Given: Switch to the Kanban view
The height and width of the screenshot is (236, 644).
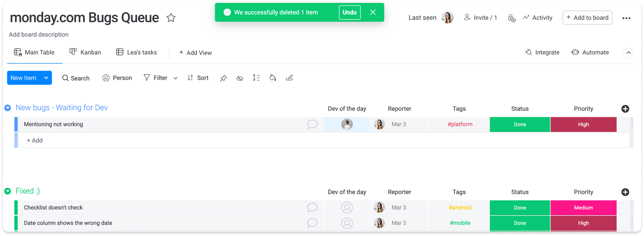Looking at the screenshot, I should click(x=85, y=52).
